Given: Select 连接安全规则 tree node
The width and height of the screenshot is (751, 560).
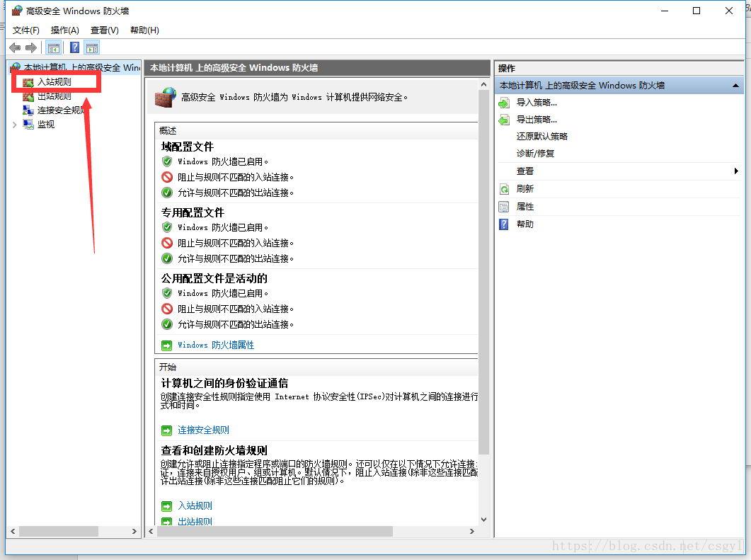Looking at the screenshot, I should click(x=61, y=110).
